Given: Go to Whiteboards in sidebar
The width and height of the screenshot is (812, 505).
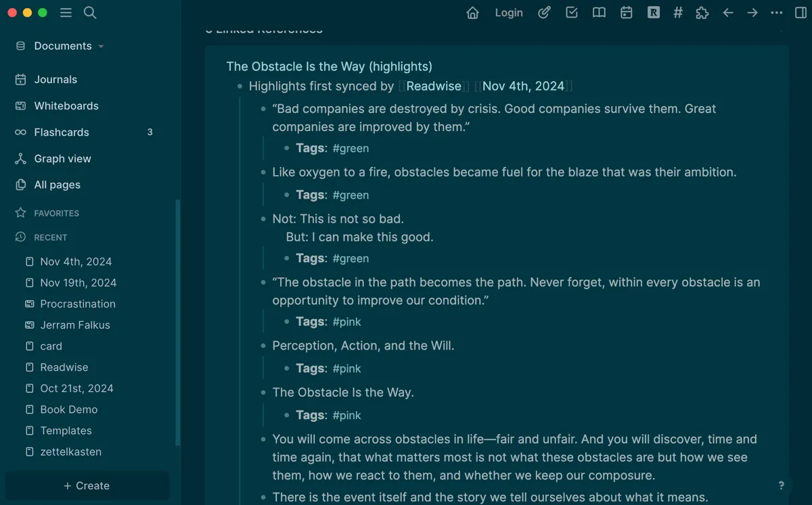Looking at the screenshot, I should point(66,106).
